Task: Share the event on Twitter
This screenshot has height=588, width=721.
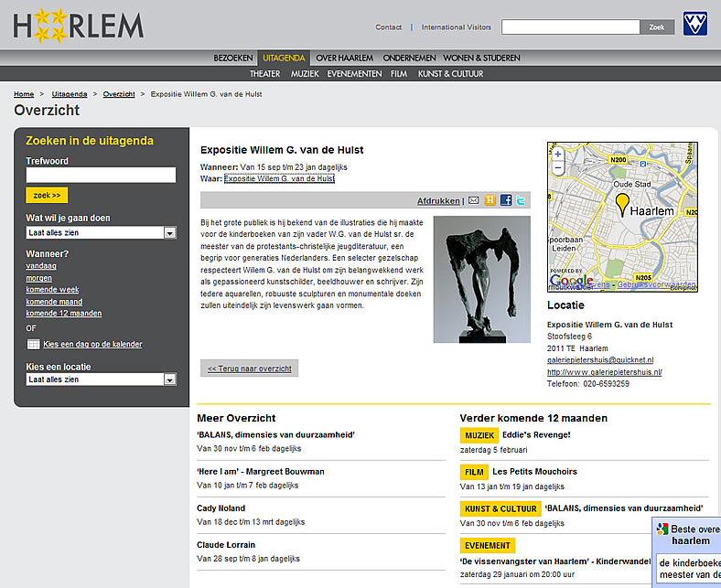Action: (x=521, y=200)
